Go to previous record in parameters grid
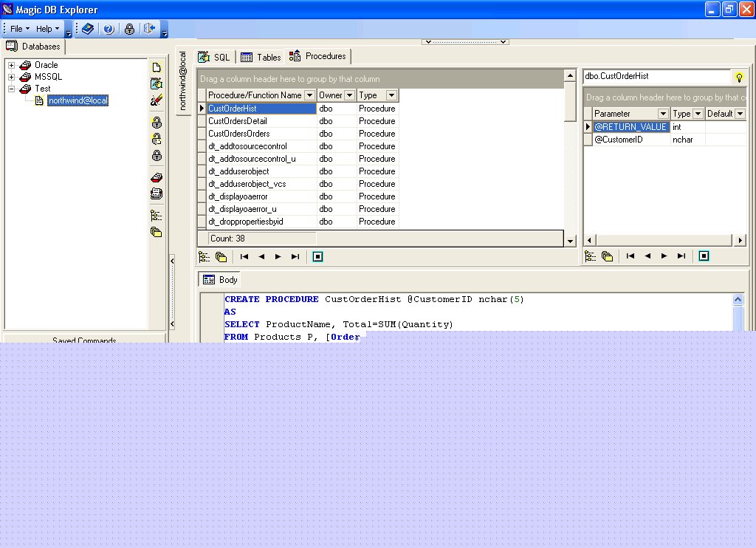 point(647,256)
